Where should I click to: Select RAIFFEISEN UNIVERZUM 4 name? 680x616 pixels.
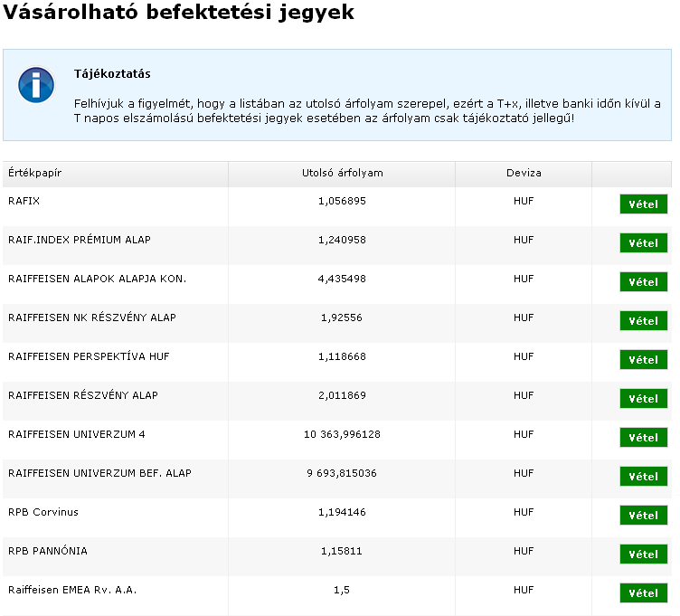(x=76, y=434)
